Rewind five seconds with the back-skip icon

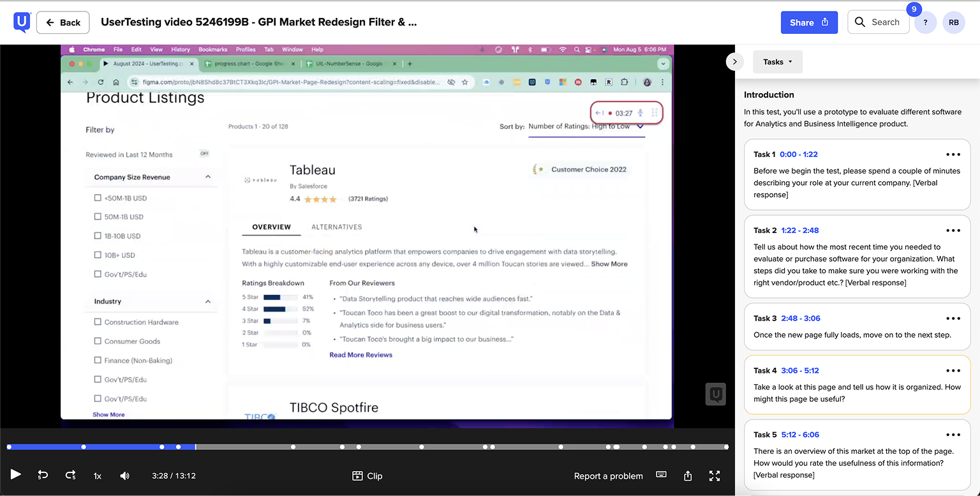(x=43, y=475)
